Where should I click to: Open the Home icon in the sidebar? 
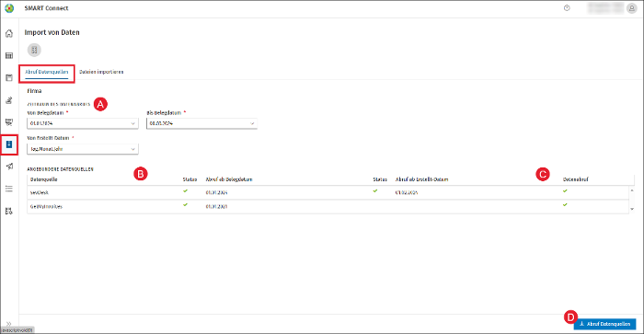click(9, 33)
